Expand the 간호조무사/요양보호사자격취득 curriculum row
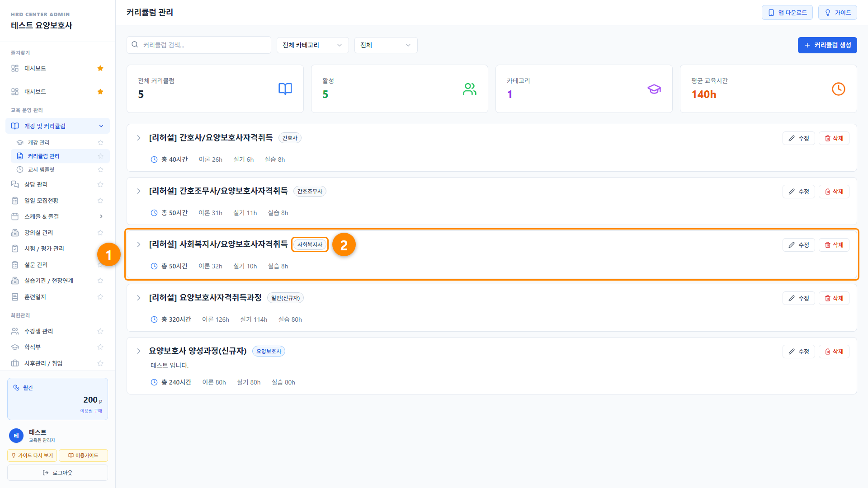The image size is (868, 488). (x=139, y=191)
